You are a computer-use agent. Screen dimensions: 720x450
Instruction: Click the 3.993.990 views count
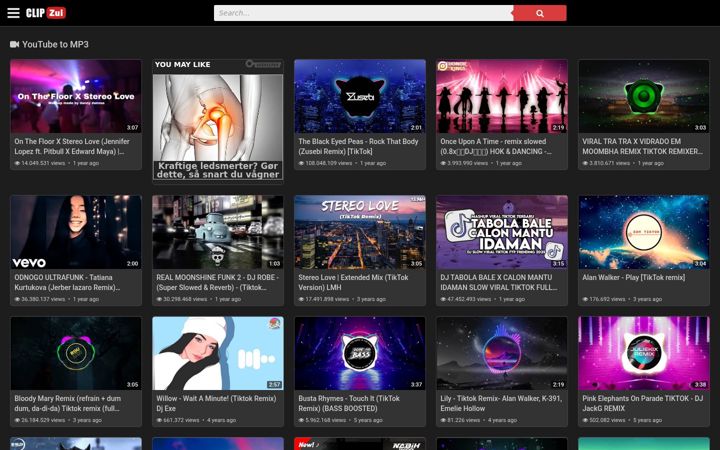(468, 163)
